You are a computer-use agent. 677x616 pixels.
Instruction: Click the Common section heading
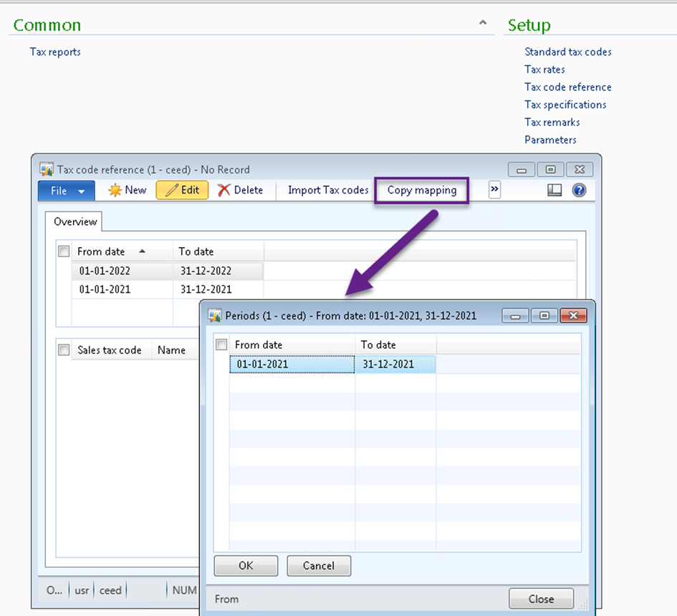point(47,25)
